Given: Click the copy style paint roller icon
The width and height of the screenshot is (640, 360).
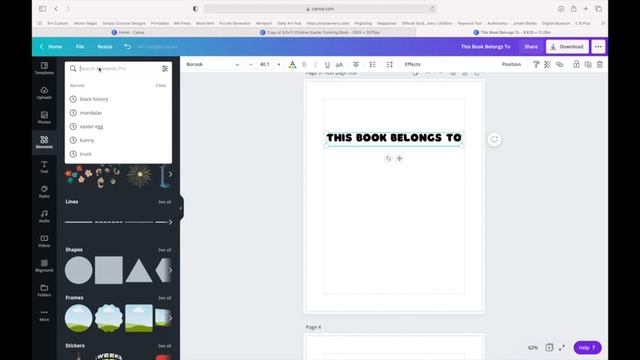Looking at the screenshot, I should 536,64.
